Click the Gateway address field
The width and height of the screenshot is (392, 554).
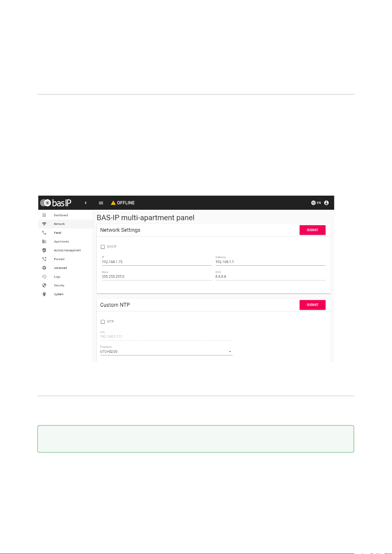pos(270,262)
